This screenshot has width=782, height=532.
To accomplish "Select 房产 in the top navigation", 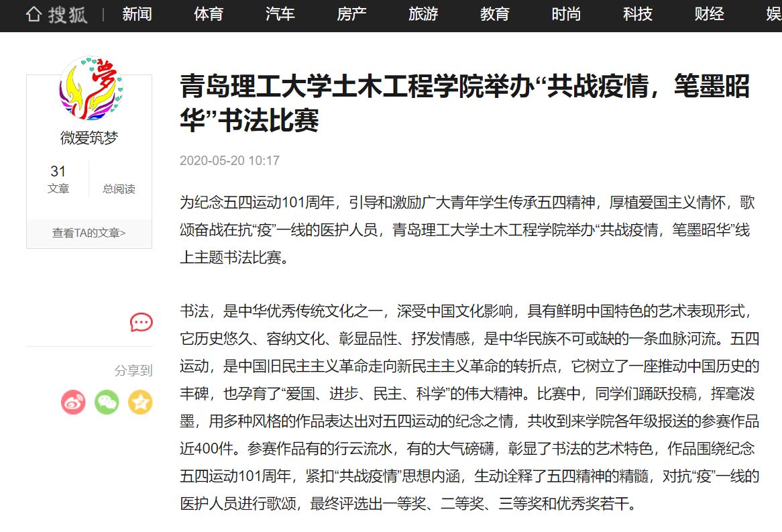I will [x=351, y=15].
